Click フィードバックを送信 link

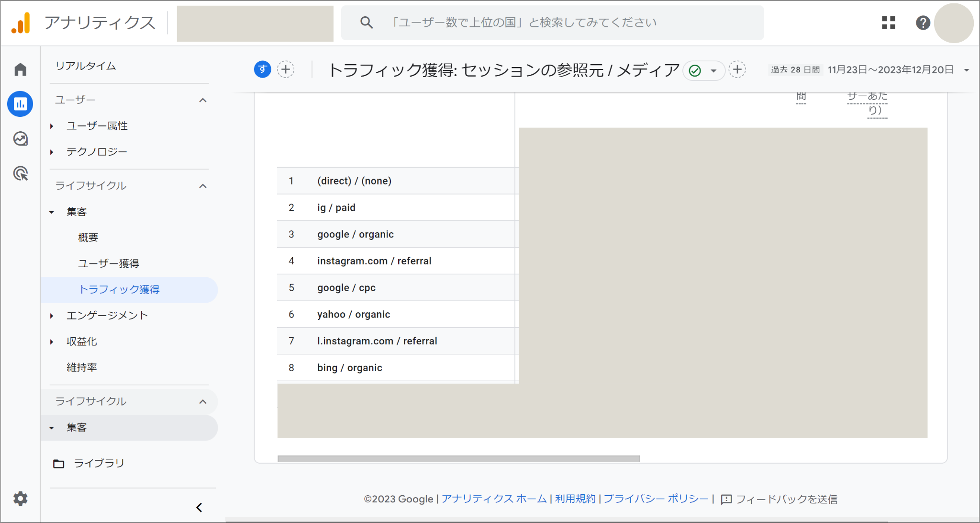[x=779, y=499]
